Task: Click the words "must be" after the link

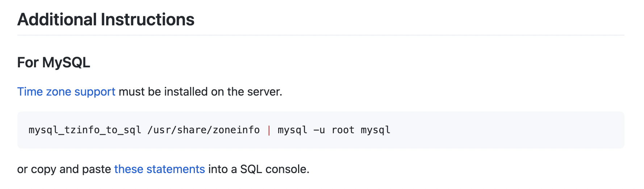Action: [x=140, y=92]
